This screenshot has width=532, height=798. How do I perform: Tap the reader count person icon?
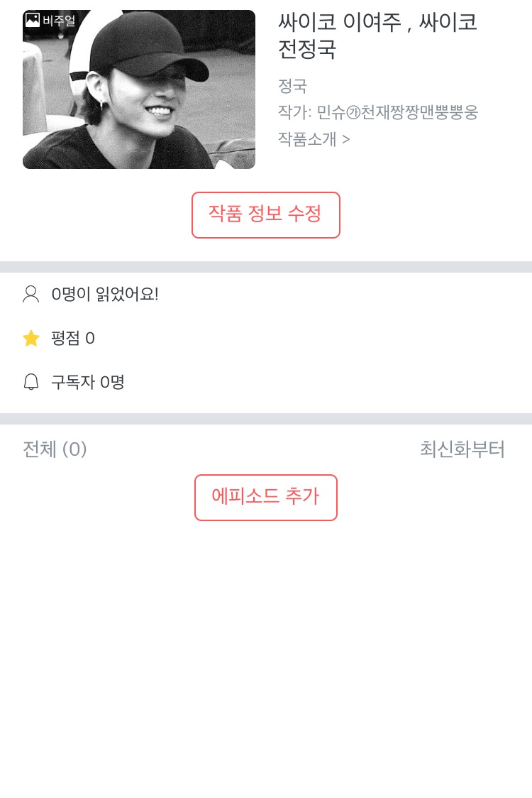tap(31, 294)
